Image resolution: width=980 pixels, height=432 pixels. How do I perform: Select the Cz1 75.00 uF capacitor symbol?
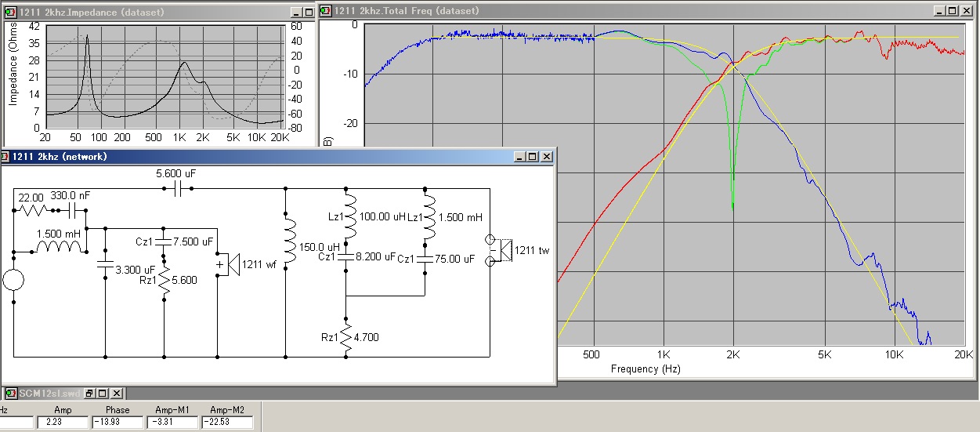[425, 258]
